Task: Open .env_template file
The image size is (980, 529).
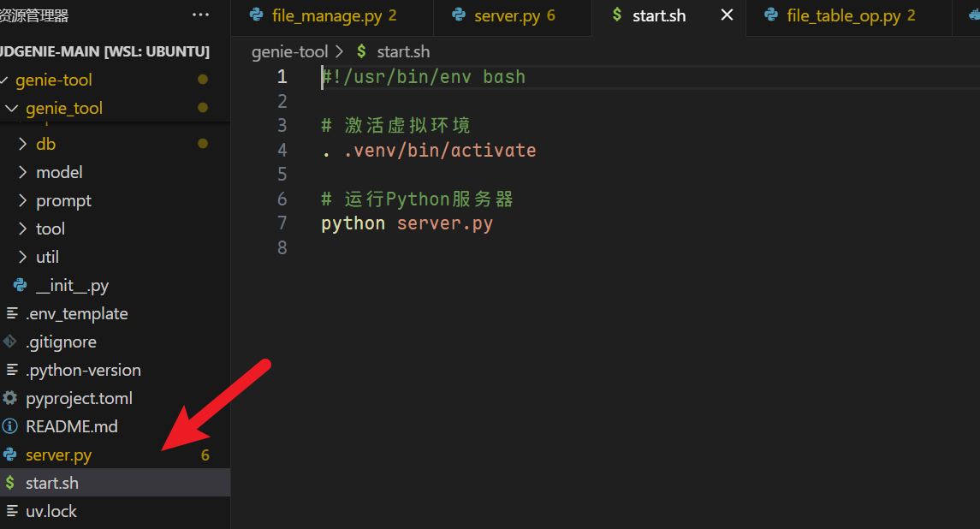Action: 77,313
